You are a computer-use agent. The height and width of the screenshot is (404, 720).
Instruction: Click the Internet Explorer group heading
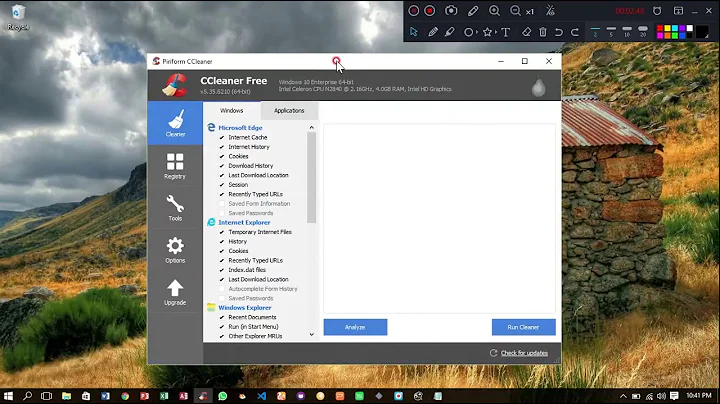tap(244, 222)
